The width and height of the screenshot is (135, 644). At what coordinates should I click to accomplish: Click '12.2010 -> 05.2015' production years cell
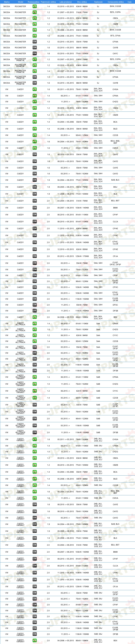(x=65, y=249)
